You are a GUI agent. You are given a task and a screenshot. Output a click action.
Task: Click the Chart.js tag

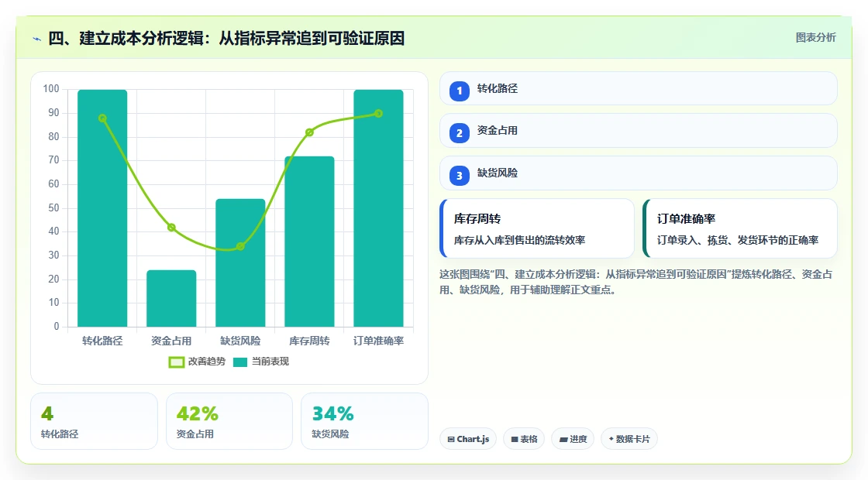468,439
